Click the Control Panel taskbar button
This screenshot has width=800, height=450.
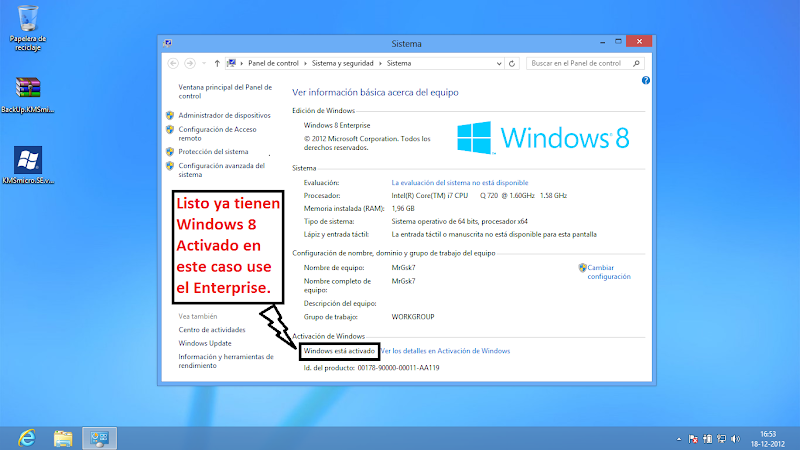[99, 438]
